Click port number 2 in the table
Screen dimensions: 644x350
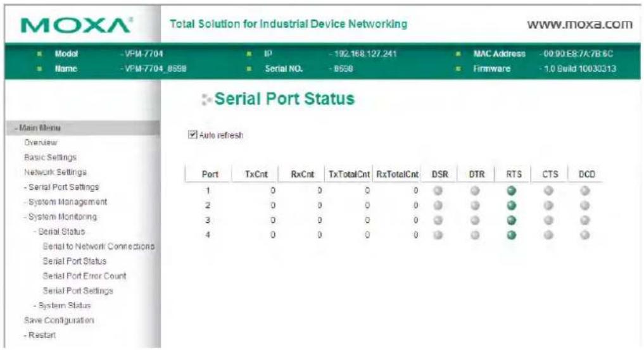click(x=208, y=205)
